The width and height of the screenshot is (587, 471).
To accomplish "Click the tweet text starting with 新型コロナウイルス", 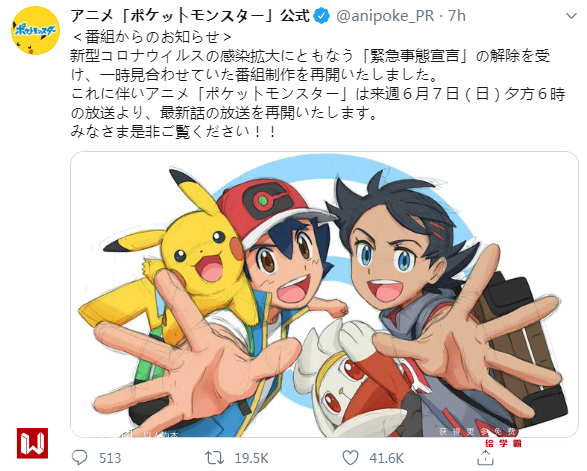I will (317, 85).
